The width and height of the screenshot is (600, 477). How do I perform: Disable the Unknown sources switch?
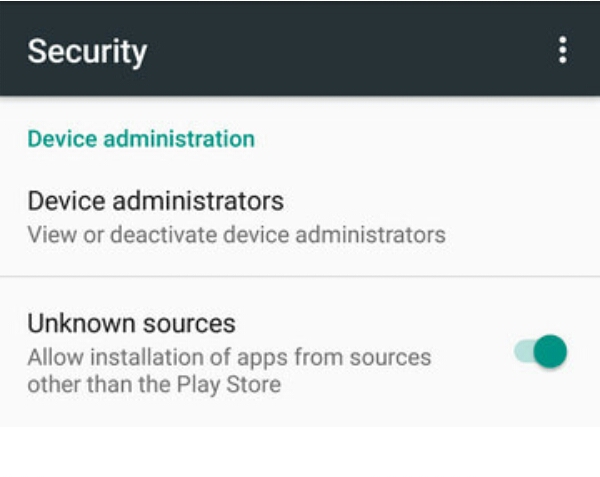tap(541, 351)
